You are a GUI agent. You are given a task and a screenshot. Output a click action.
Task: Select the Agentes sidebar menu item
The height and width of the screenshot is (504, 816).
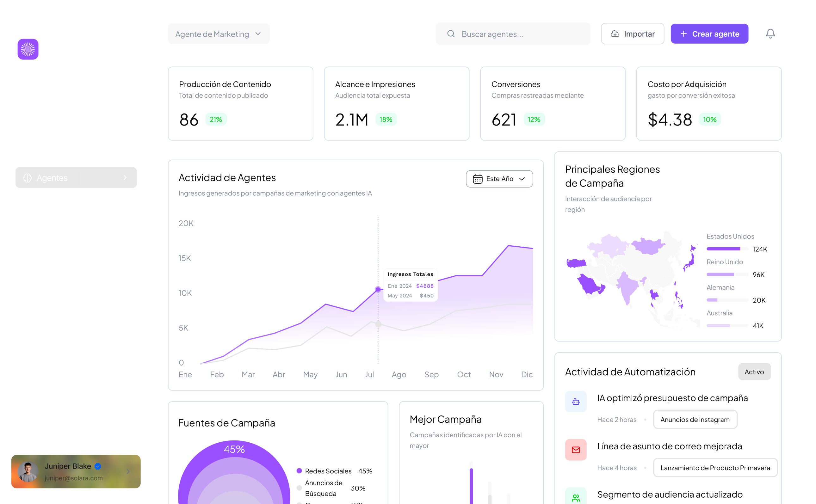[x=76, y=178]
